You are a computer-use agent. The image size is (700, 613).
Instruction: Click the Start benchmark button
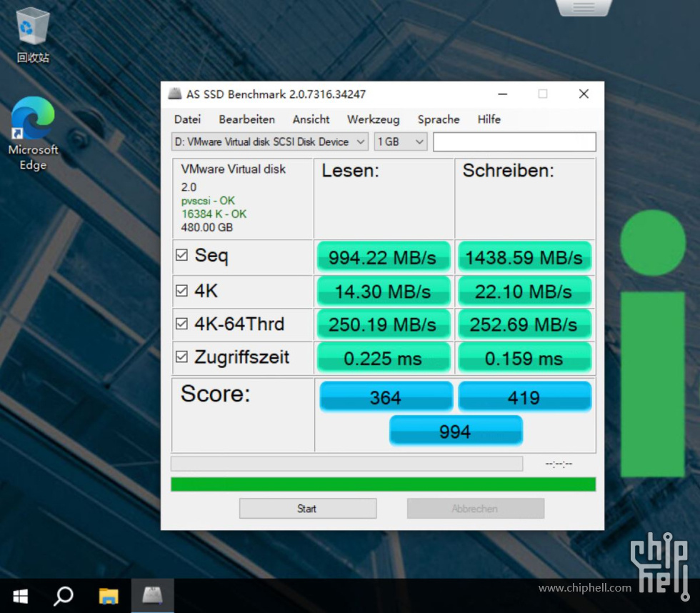click(x=308, y=509)
